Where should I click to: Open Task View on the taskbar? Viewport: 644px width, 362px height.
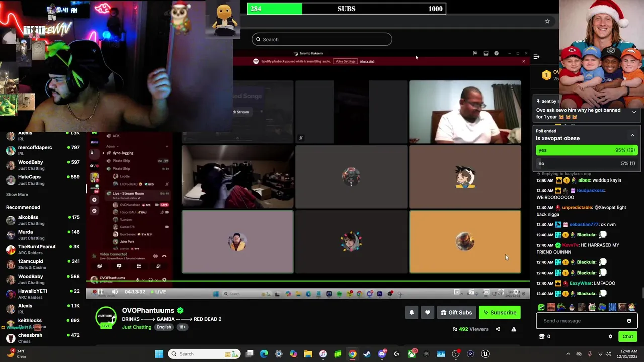(249, 354)
